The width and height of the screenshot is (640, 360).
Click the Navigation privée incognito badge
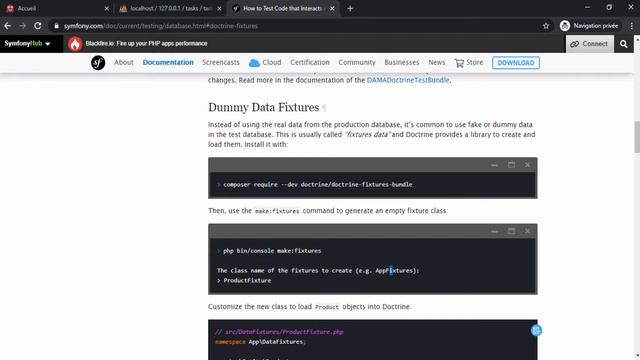(x=589, y=26)
